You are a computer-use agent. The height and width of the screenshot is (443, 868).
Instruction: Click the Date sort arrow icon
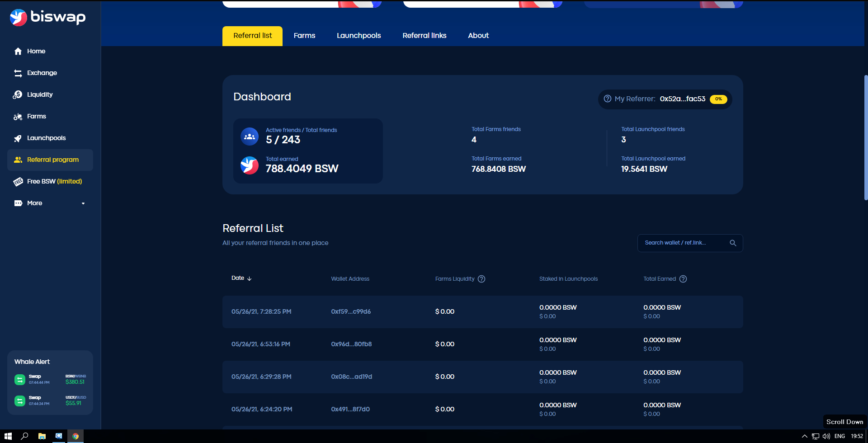[x=249, y=278]
